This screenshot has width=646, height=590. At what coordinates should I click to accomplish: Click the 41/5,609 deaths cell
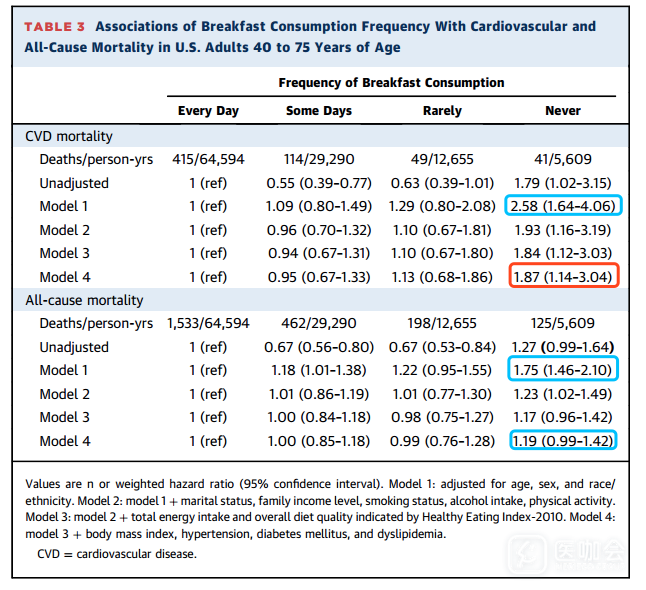pyautogui.click(x=563, y=159)
